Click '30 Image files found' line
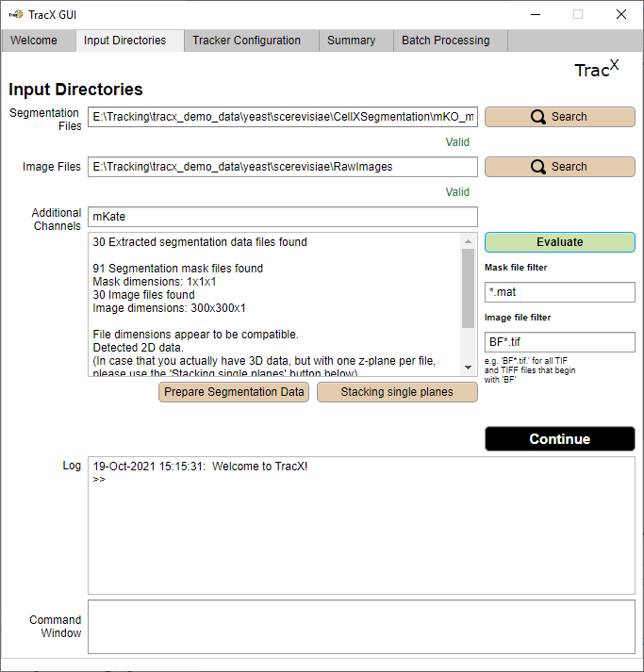This screenshot has width=644, height=672. coord(143,295)
